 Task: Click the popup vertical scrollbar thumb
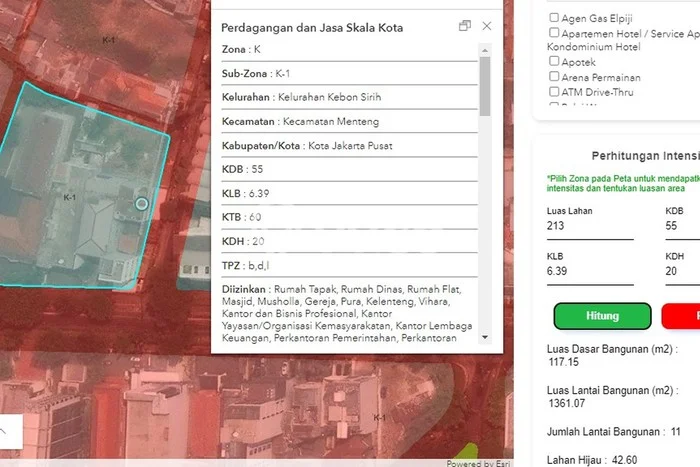485,86
